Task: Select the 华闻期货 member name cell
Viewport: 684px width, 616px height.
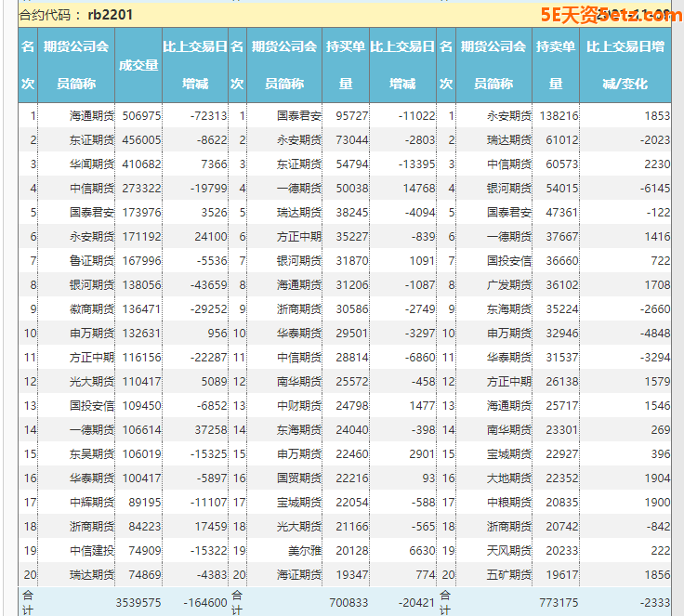Action: pyautogui.click(x=92, y=164)
